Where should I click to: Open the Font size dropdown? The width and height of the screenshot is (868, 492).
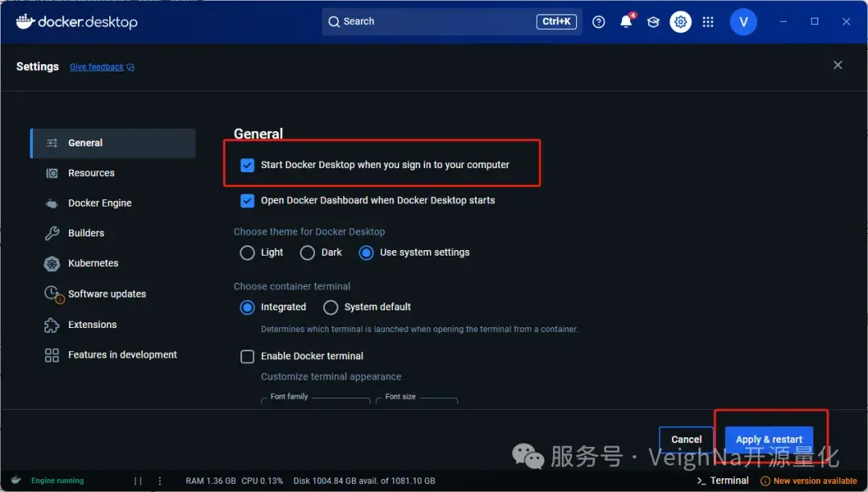[x=416, y=400]
